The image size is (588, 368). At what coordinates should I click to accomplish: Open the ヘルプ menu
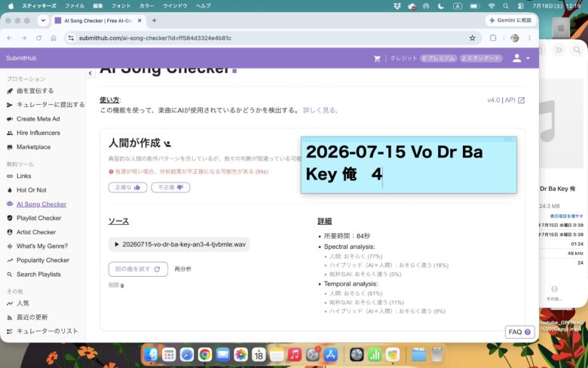point(204,6)
